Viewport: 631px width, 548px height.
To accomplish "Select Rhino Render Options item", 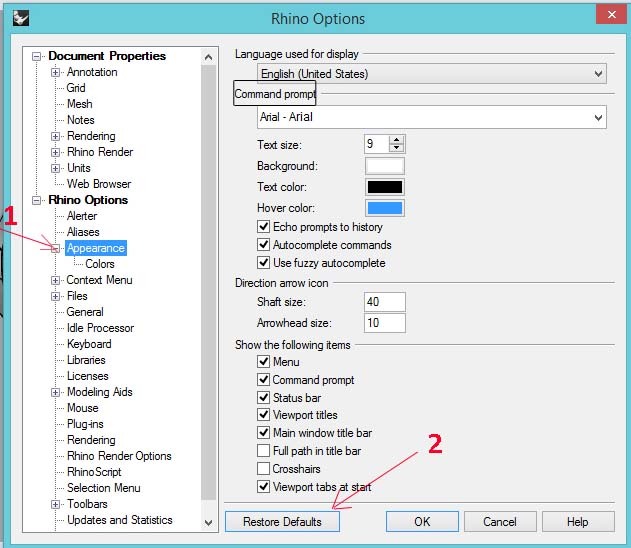I will point(119,456).
